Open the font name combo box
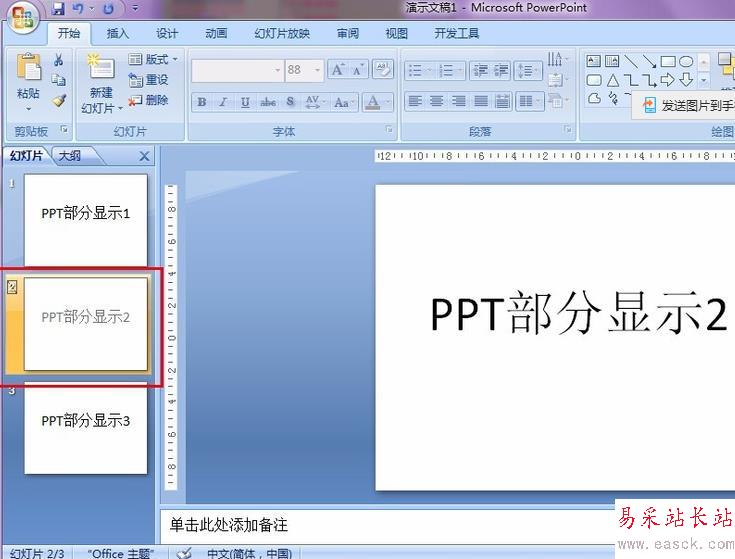Image resolution: width=735 pixels, height=559 pixels. click(x=238, y=70)
